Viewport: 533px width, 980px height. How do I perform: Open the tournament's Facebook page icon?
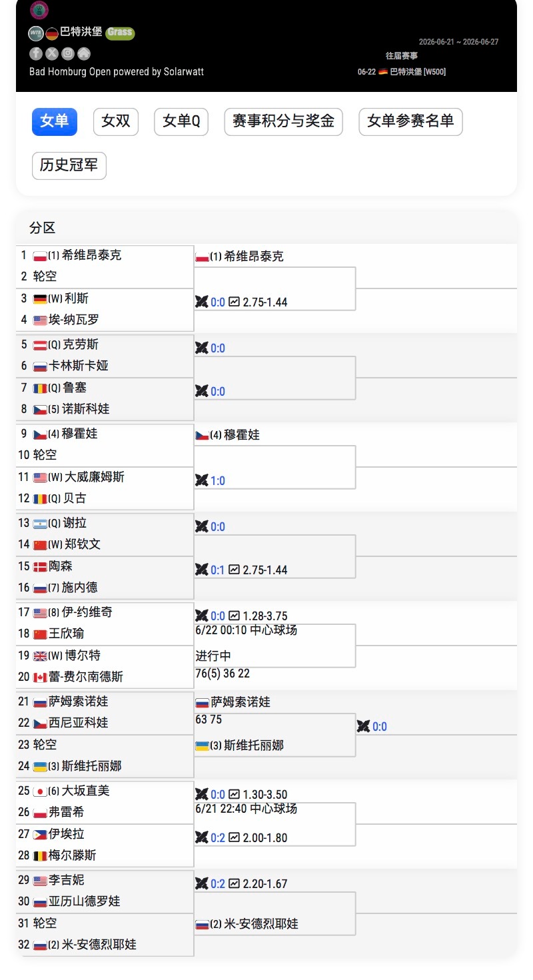click(x=36, y=54)
